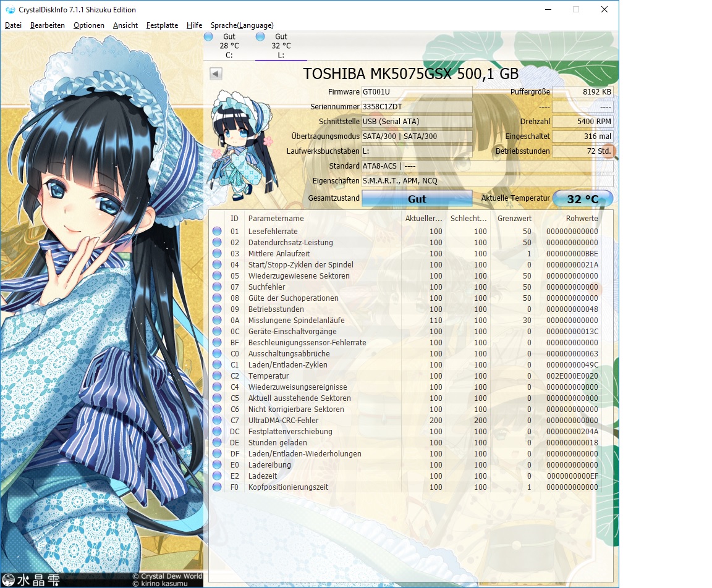Open the Sprache(Language) menu
The height and width of the screenshot is (588, 712).
(x=242, y=25)
